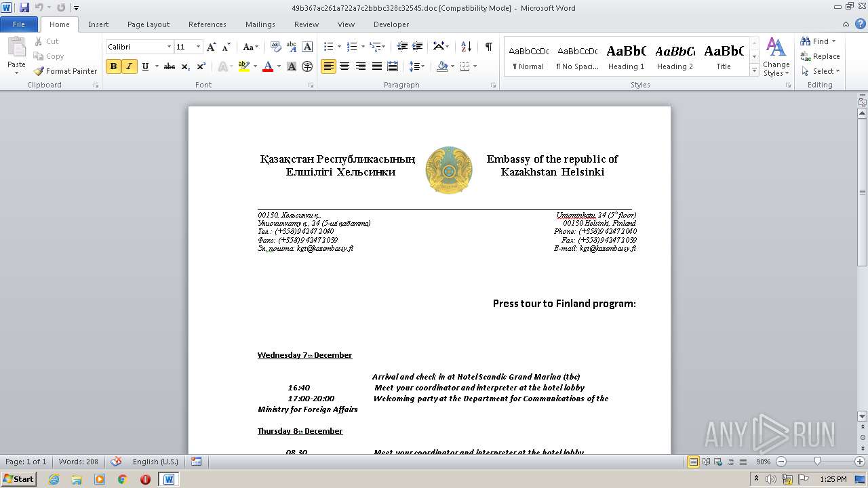Go to the Mailings tab
Image resolution: width=868 pixels, height=488 pixels.
(x=260, y=24)
